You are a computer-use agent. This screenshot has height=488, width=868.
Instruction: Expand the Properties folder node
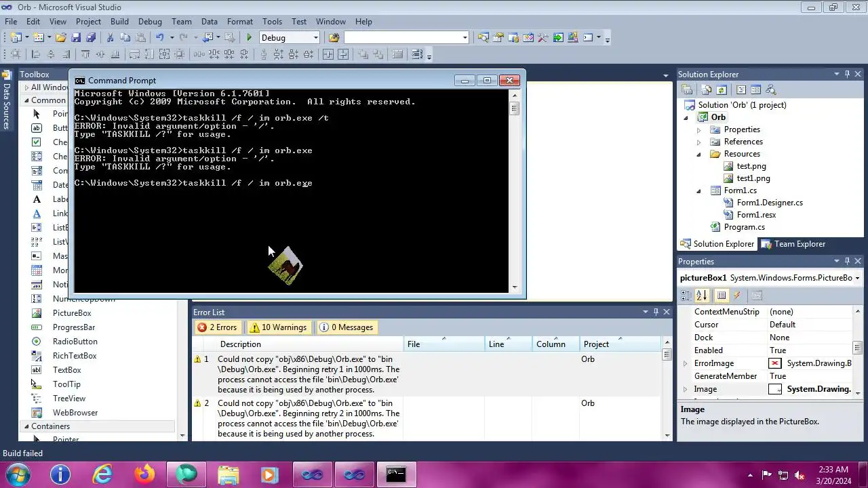coord(698,129)
